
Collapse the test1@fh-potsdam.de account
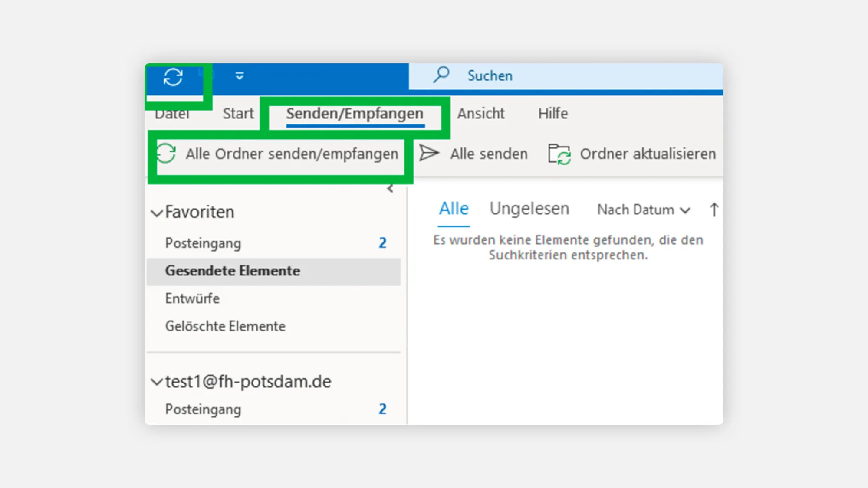pyautogui.click(x=157, y=382)
